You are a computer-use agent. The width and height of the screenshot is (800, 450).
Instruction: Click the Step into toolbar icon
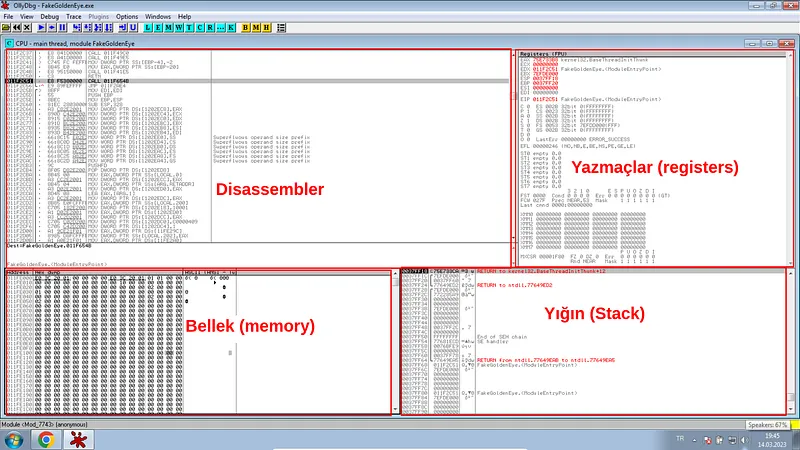tap(77, 28)
